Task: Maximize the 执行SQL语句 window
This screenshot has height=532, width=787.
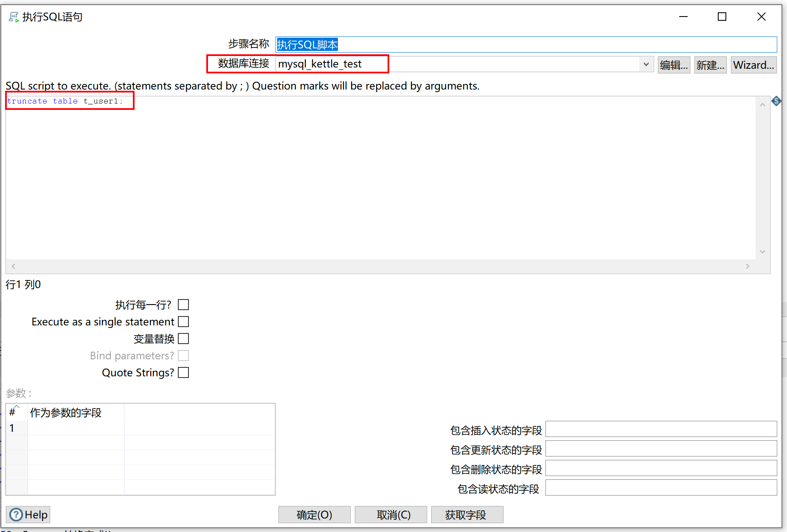Action: point(722,17)
